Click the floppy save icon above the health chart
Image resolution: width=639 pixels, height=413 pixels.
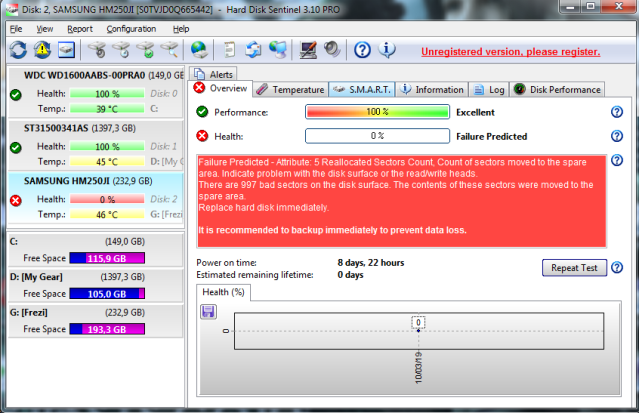click(x=208, y=312)
